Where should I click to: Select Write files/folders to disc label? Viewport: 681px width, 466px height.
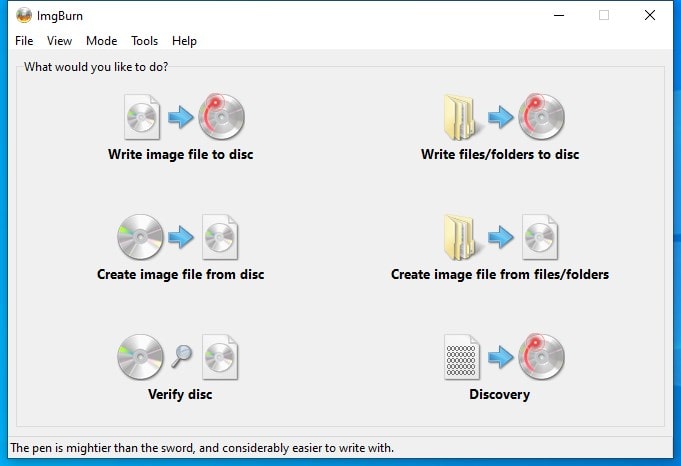point(500,154)
